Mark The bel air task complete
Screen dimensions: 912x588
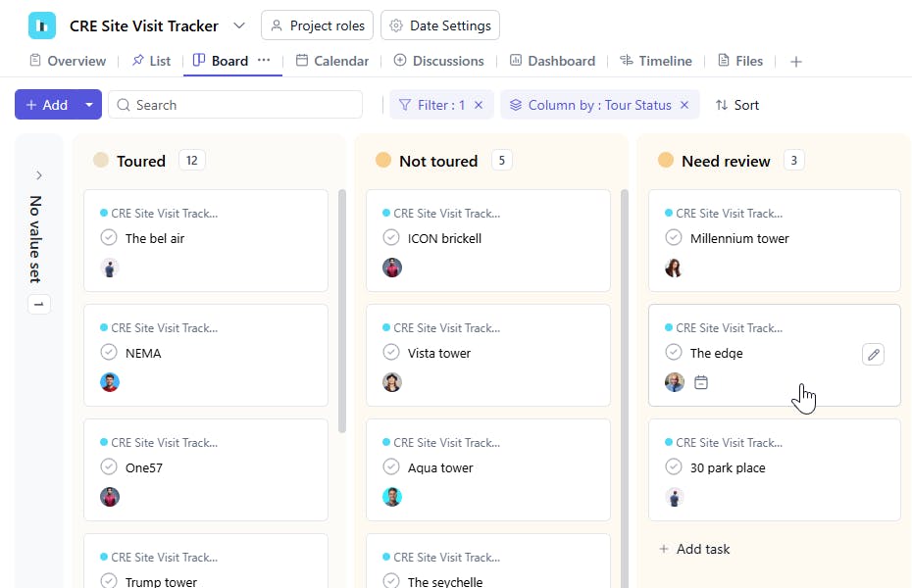[109, 238]
